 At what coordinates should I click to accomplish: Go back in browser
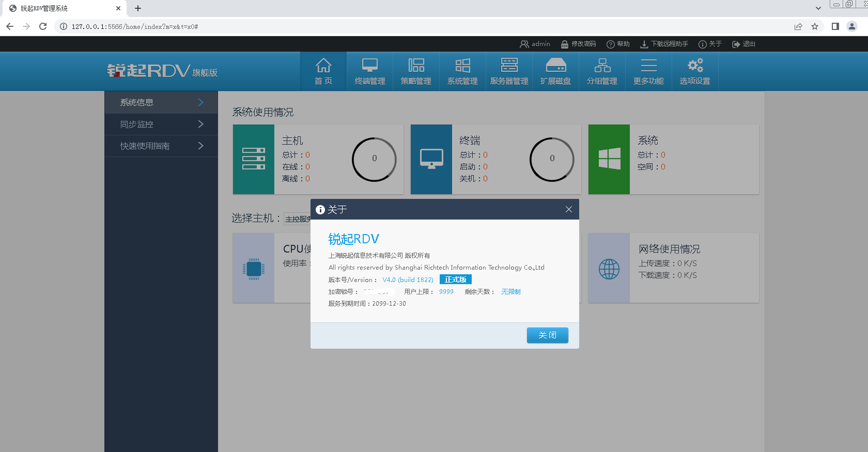tap(10, 26)
